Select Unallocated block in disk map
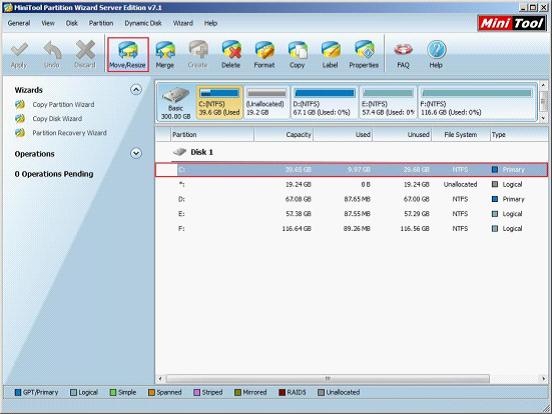 click(x=266, y=102)
